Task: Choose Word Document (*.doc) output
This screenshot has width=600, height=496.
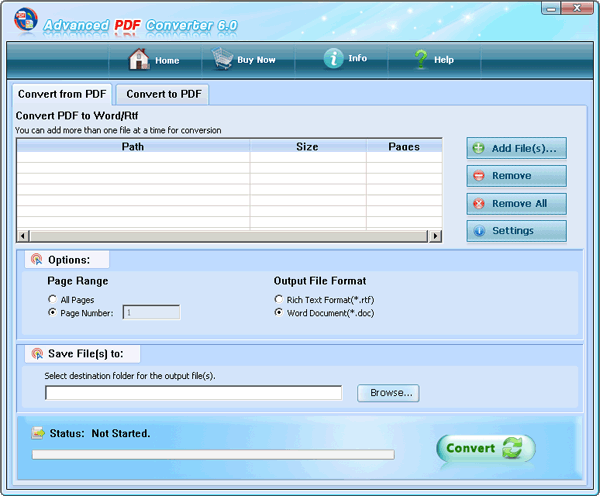Action: tap(279, 313)
